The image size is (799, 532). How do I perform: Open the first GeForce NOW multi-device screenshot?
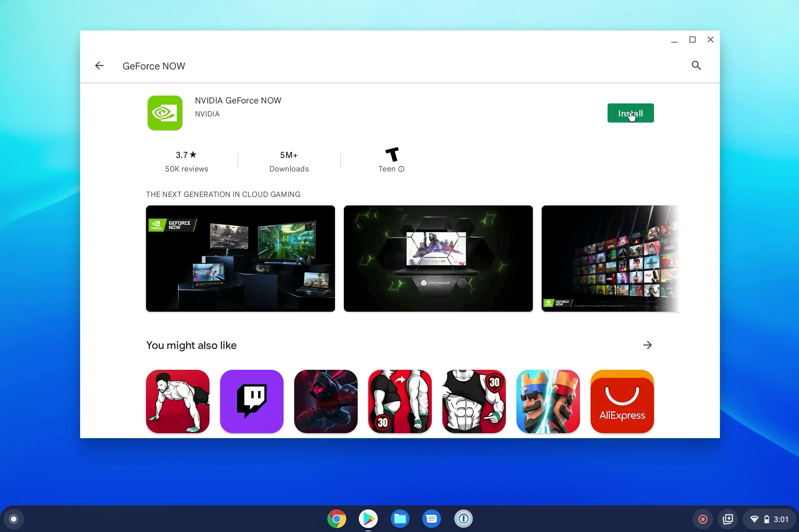[240, 259]
